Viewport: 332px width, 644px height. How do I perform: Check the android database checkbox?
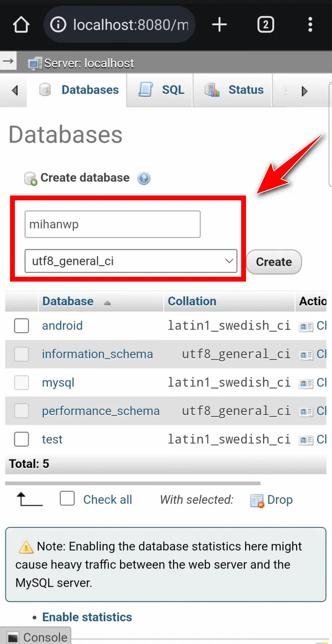22,326
